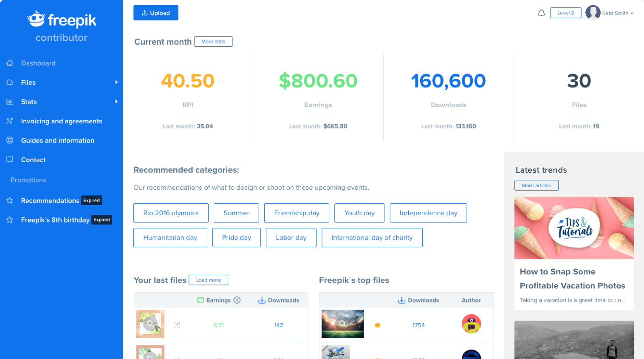Click the 0.71 earnings cell
644x359 pixels.
coord(219,325)
